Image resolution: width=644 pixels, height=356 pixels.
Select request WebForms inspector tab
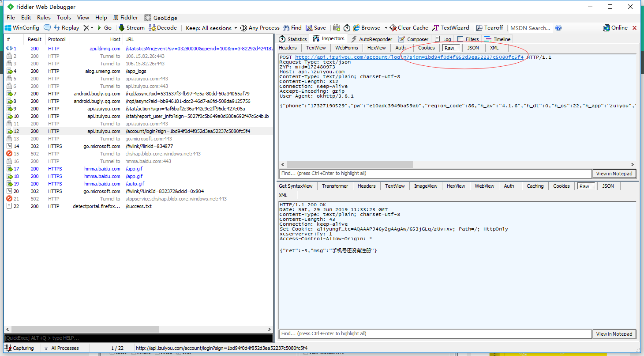click(x=346, y=48)
